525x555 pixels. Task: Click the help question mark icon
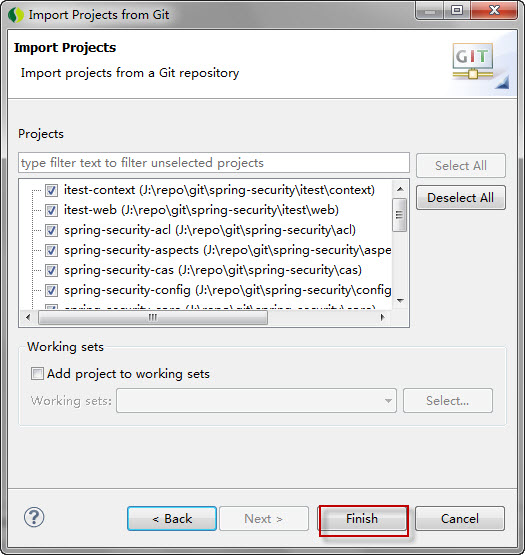(x=34, y=517)
